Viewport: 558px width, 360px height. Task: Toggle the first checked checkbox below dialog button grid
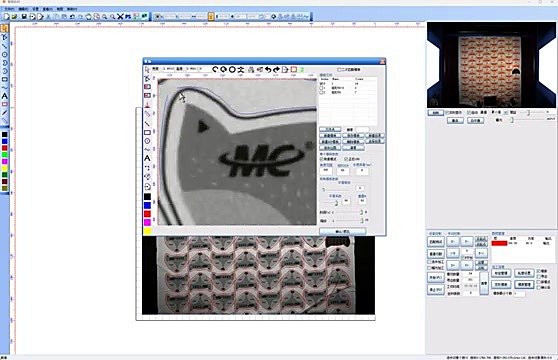(x=322, y=159)
